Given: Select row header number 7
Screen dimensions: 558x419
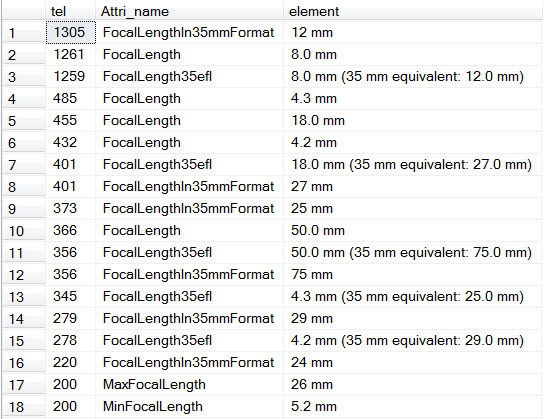Looking at the screenshot, I should coord(24,165).
